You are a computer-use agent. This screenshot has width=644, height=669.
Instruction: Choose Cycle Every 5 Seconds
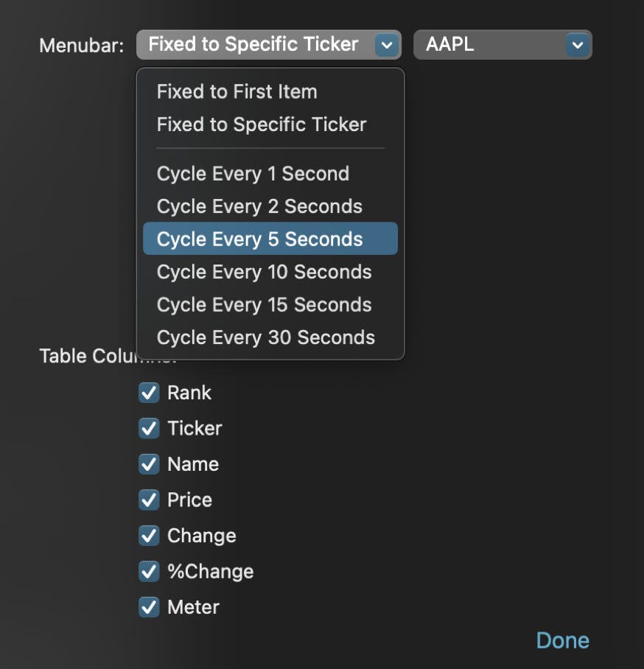coord(259,239)
